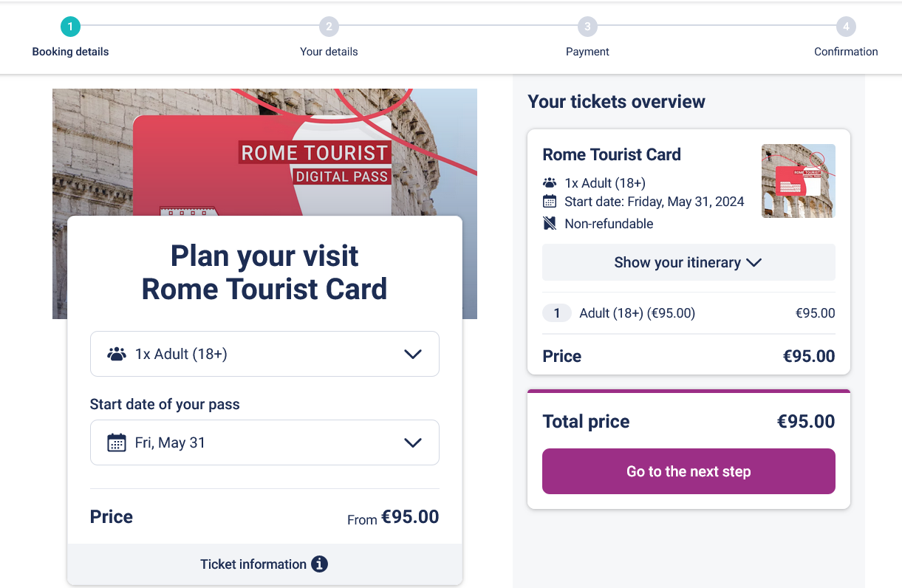Image resolution: width=902 pixels, height=588 pixels.
Task: Click the Rome Tourist Card heading
Action: tap(612, 154)
